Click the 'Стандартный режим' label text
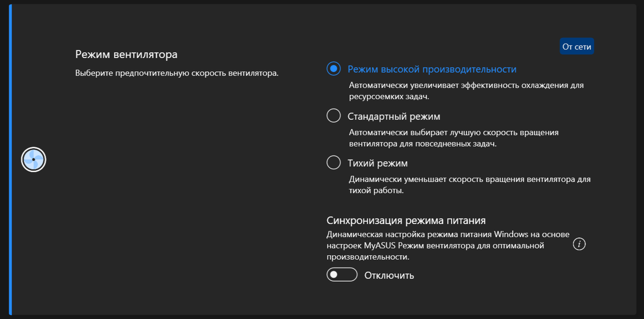Screen dimensions: 644x319 [x=394, y=116]
